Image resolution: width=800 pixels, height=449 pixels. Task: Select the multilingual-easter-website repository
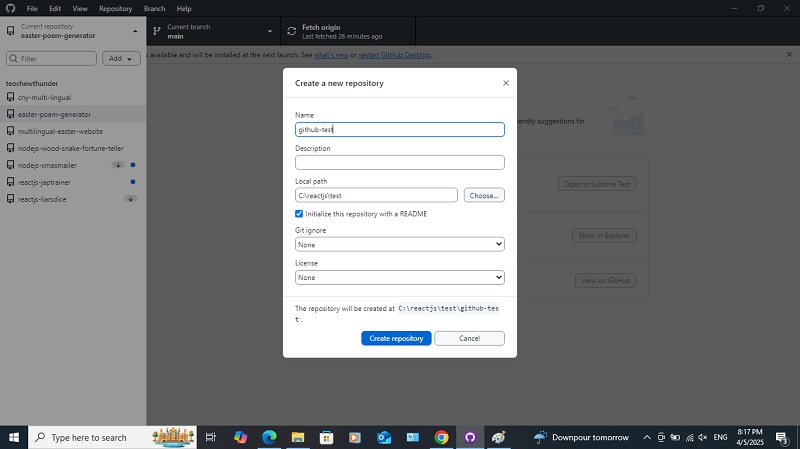click(73, 131)
